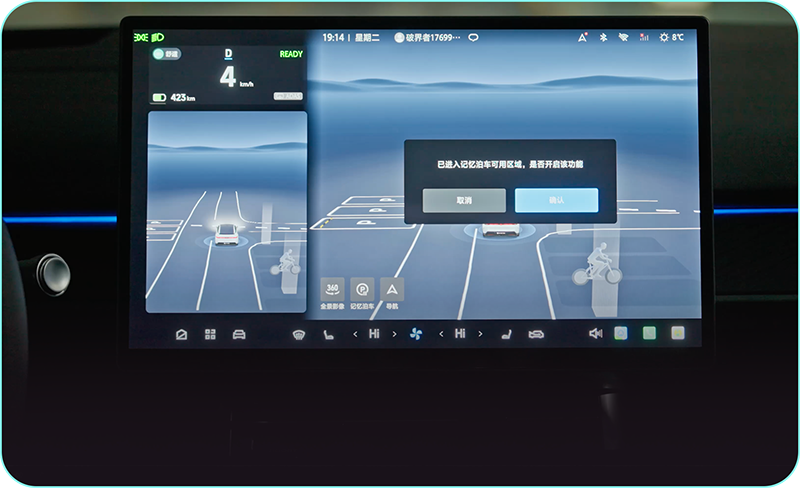This screenshot has width=800, height=488.
Task: Decrease right temperature with left chevron
Action: coord(441,334)
